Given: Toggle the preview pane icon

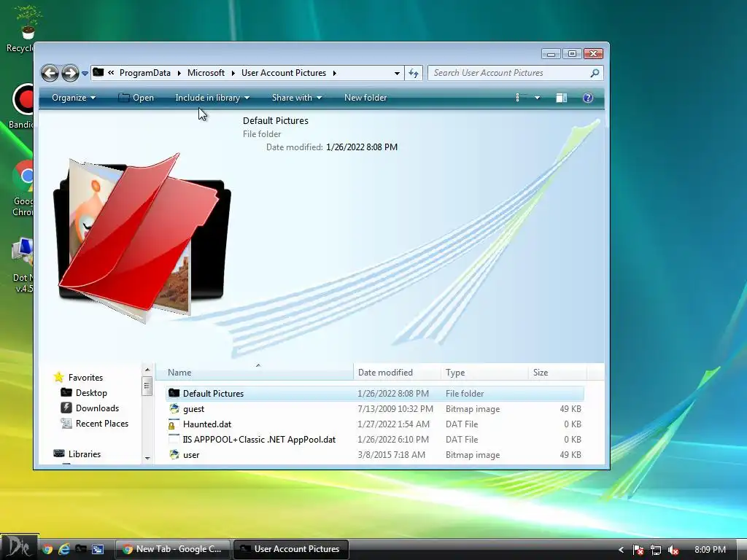Looking at the screenshot, I should point(562,98).
